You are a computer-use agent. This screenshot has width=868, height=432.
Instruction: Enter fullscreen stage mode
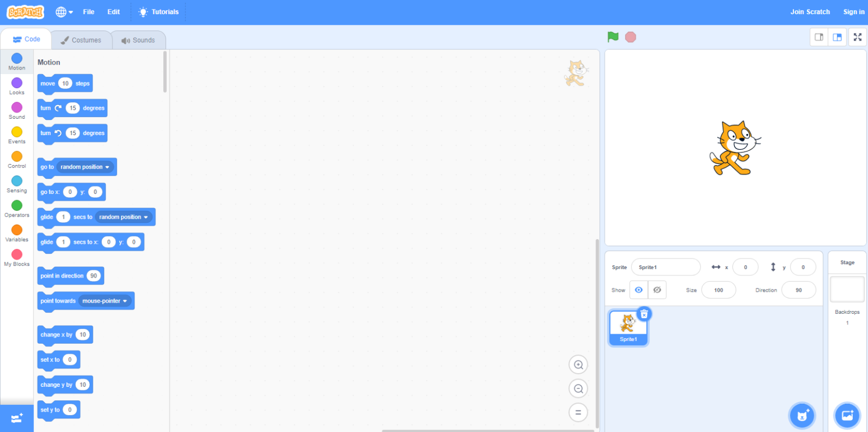coord(857,36)
